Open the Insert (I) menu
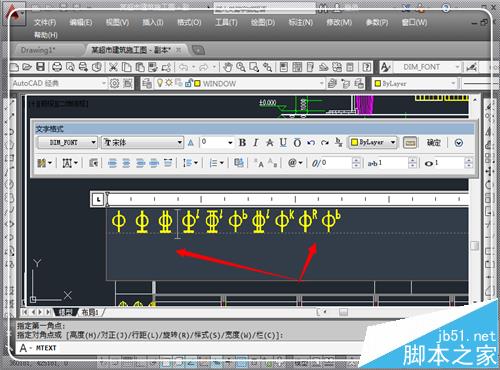 153,22
